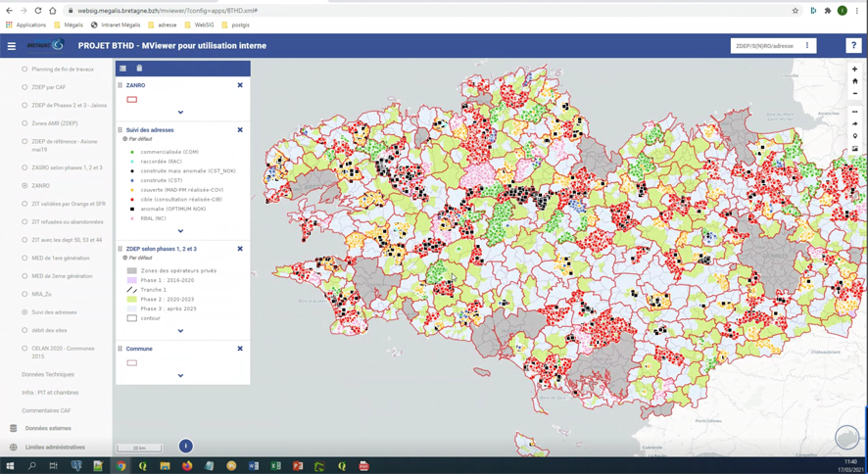Zoom out of the map with minus
This screenshot has width=868, height=474.
point(854,93)
